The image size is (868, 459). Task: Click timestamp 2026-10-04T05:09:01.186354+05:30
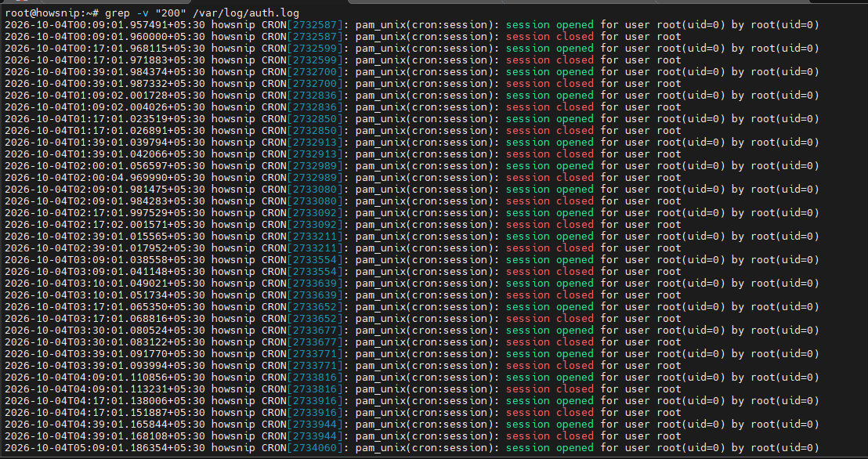[105, 449]
